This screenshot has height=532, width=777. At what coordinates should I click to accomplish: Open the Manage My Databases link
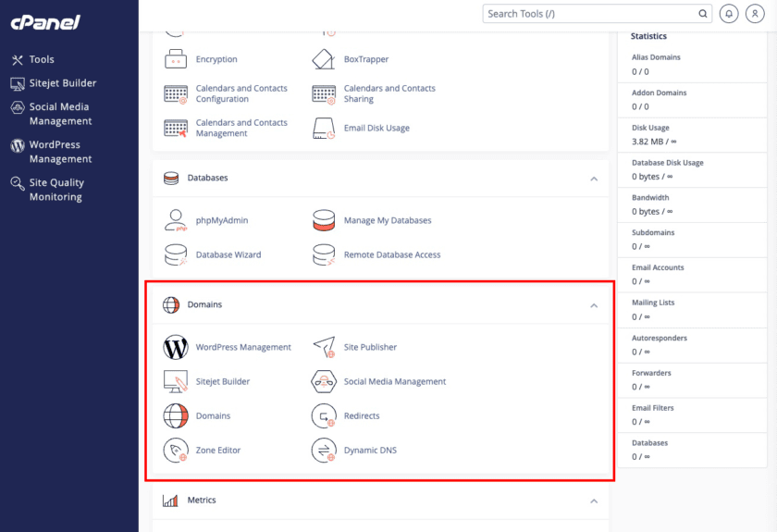click(x=388, y=220)
